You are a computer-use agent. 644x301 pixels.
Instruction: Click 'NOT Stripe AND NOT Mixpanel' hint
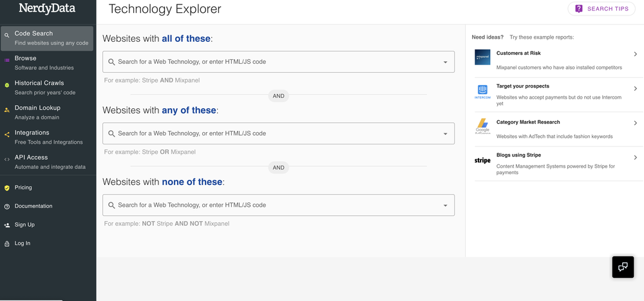pos(185,224)
